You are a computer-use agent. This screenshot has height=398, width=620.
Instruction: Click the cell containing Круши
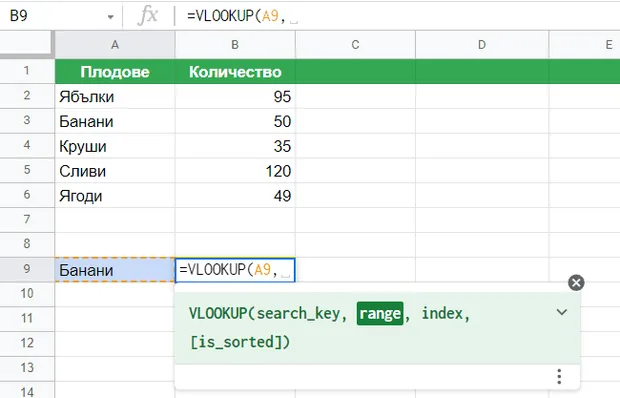coord(115,146)
